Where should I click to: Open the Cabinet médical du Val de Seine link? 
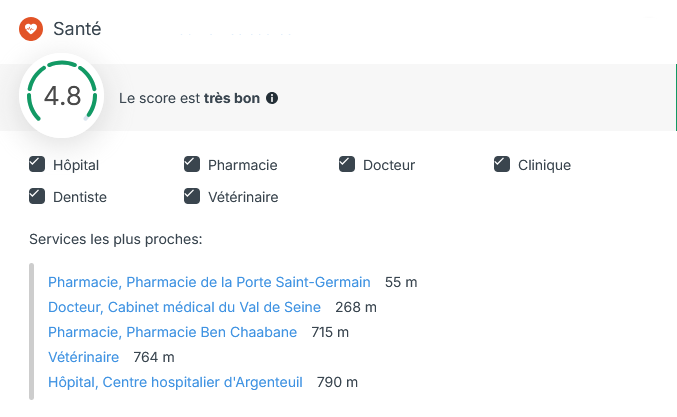(x=184, y=307)
